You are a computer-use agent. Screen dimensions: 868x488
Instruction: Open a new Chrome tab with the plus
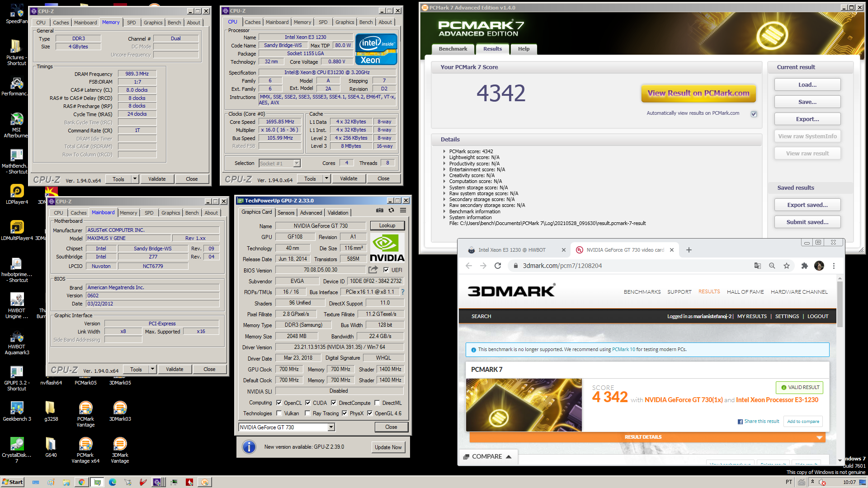pos(689,250)
